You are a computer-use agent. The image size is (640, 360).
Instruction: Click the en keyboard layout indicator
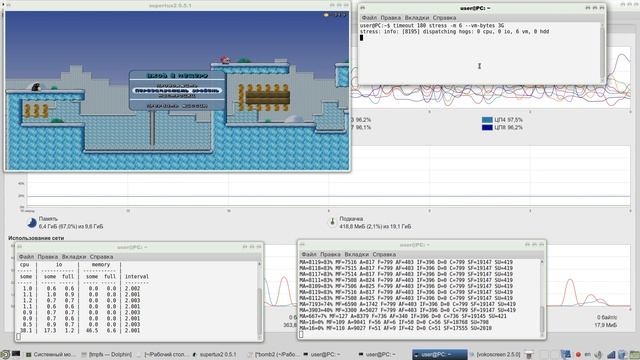click(x=588, y=354)
